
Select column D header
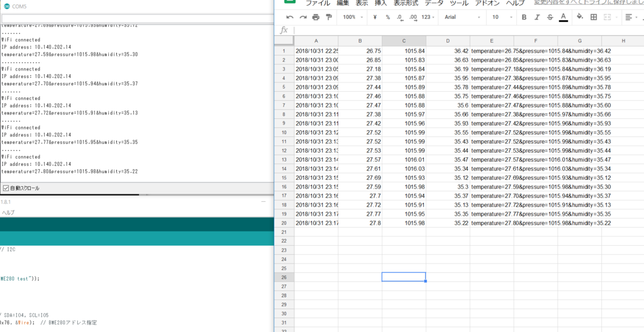click(448, 40)
